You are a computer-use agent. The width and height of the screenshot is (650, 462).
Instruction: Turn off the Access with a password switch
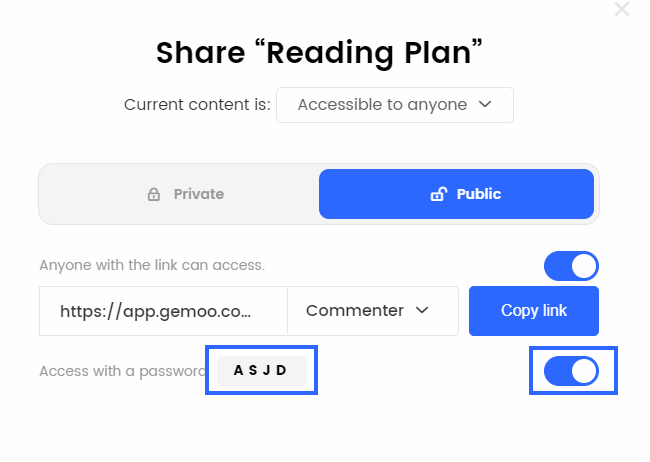click(571, 371)
